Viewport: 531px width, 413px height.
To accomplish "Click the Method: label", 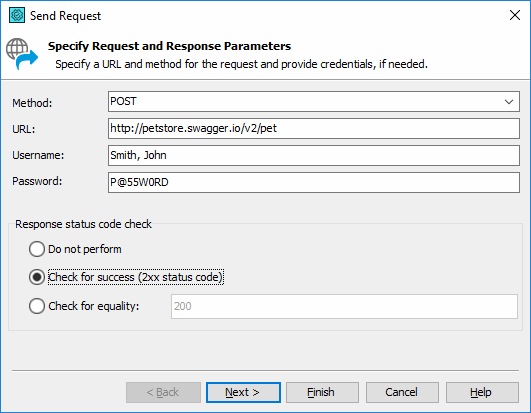I will (x=32, y=103).
